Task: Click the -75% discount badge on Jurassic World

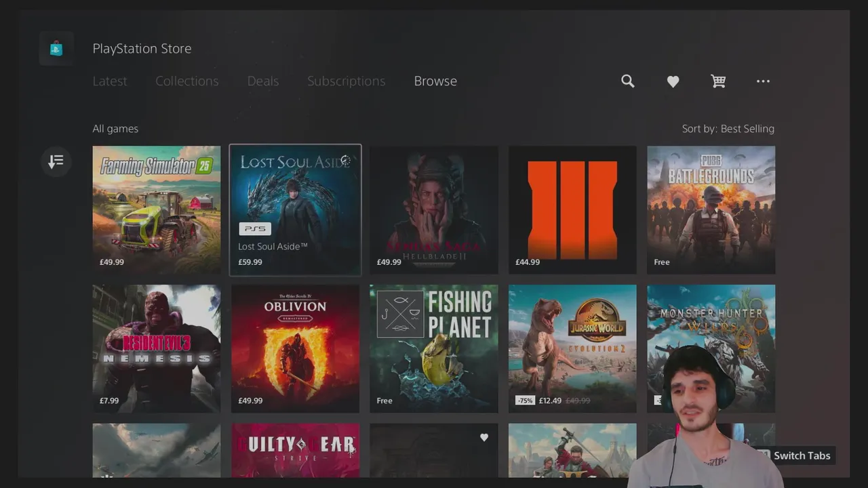Action: pos(526,401)
